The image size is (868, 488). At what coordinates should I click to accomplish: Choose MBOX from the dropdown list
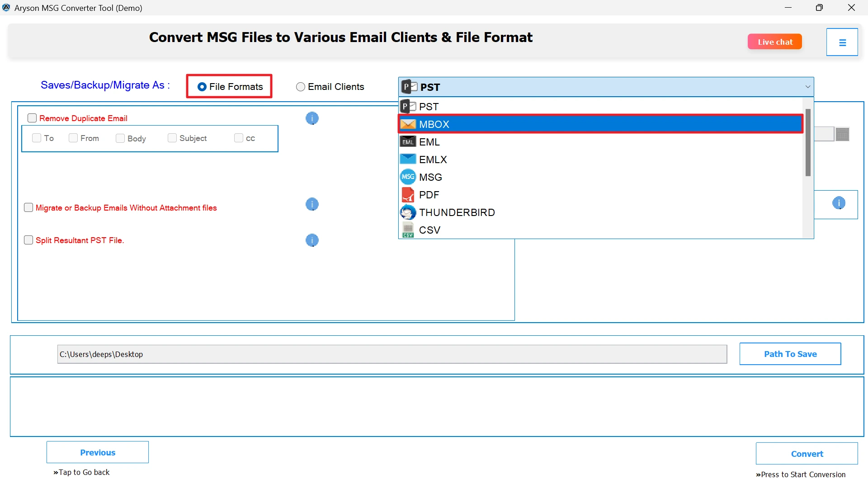click(x=601, y=124)
